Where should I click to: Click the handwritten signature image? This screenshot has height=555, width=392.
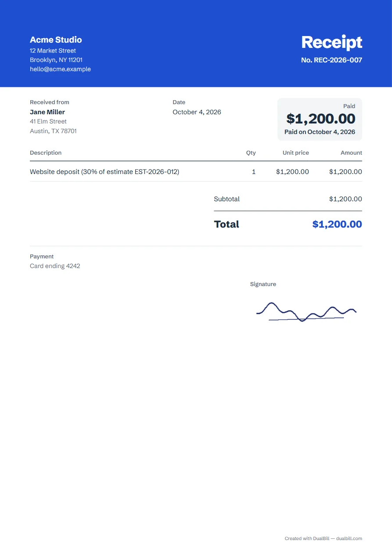pyautogui.click(x=306, y=312)
